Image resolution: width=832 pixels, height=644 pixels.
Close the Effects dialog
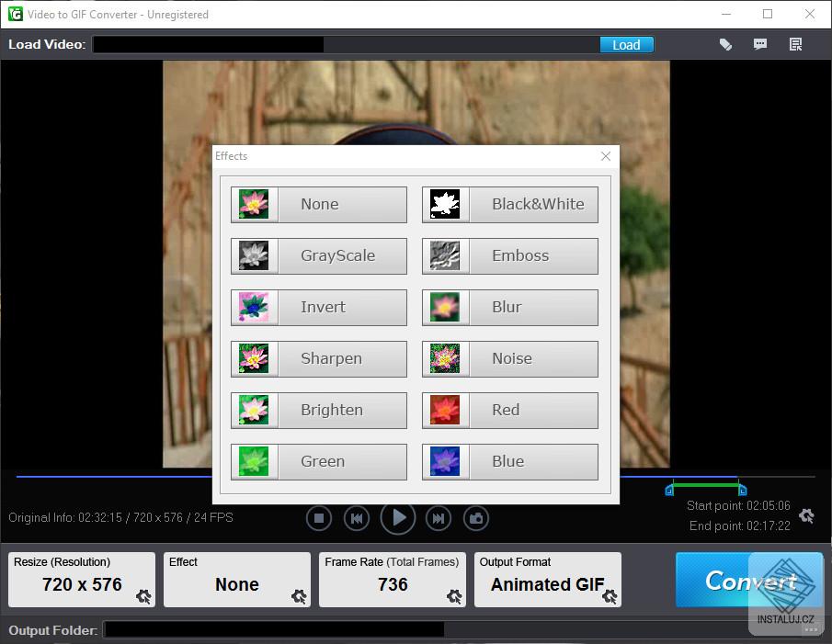pyautogui.click(x=606, y=156)
